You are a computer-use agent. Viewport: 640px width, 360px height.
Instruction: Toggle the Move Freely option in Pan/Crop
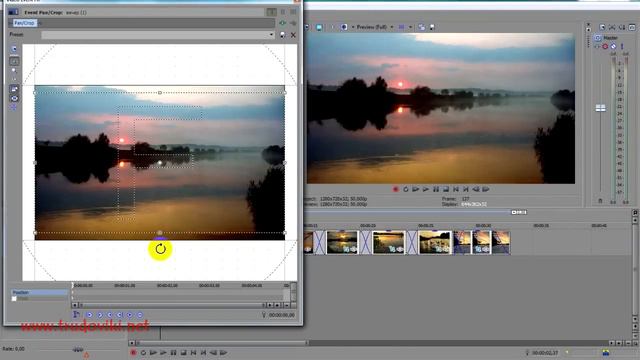[14, 107]
